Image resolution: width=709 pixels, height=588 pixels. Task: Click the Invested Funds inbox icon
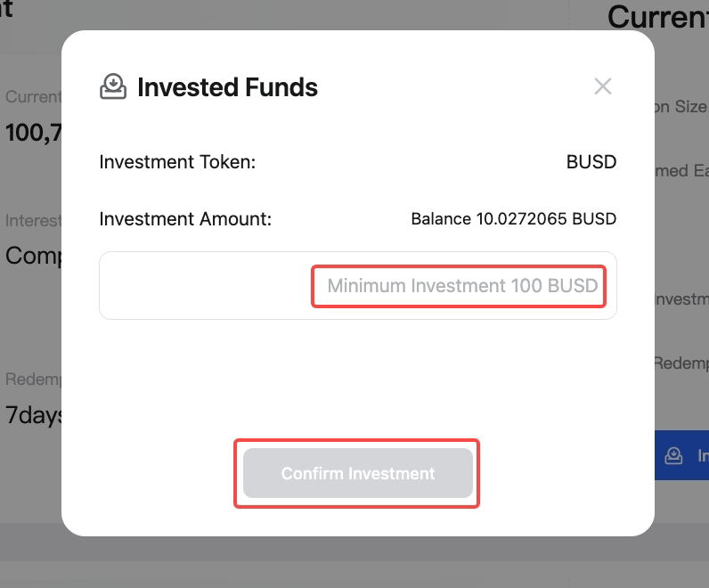113,86
